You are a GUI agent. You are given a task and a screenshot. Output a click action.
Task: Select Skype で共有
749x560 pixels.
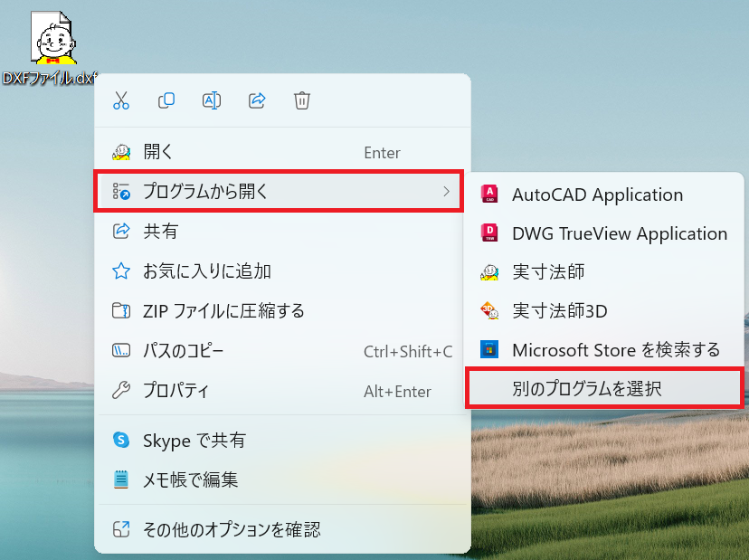[x=282, y=440]
